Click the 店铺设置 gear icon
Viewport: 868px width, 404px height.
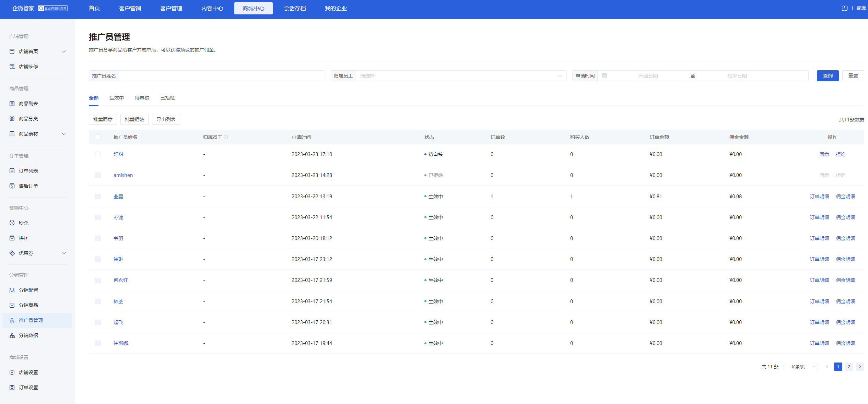[x=12, y=372]
